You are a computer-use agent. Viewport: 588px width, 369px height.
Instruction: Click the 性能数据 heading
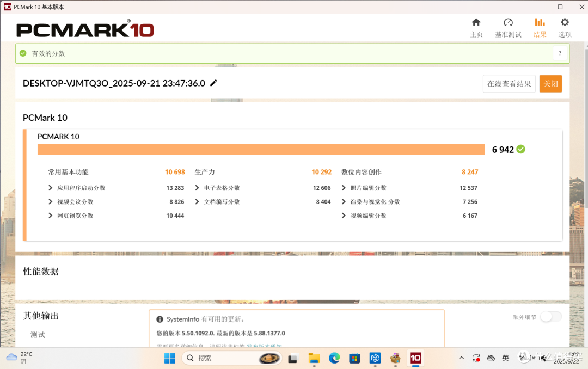(x=41, y=271)
